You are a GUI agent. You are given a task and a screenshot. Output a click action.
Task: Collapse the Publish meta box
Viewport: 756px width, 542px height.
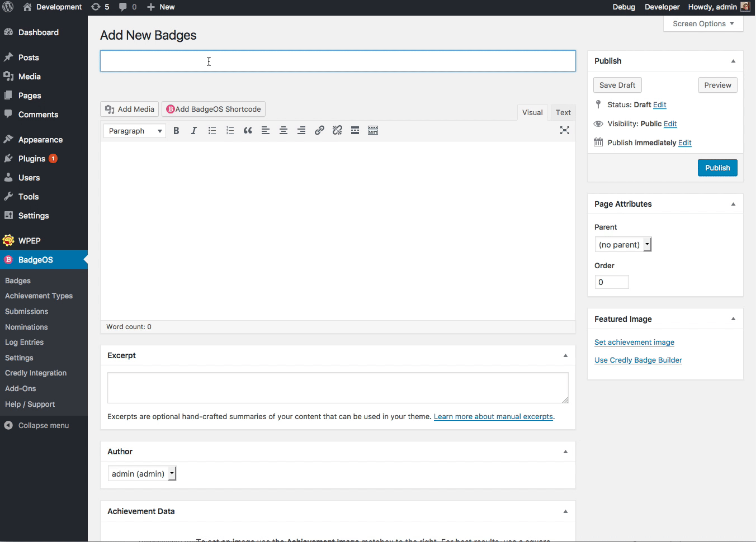[733, 61]
